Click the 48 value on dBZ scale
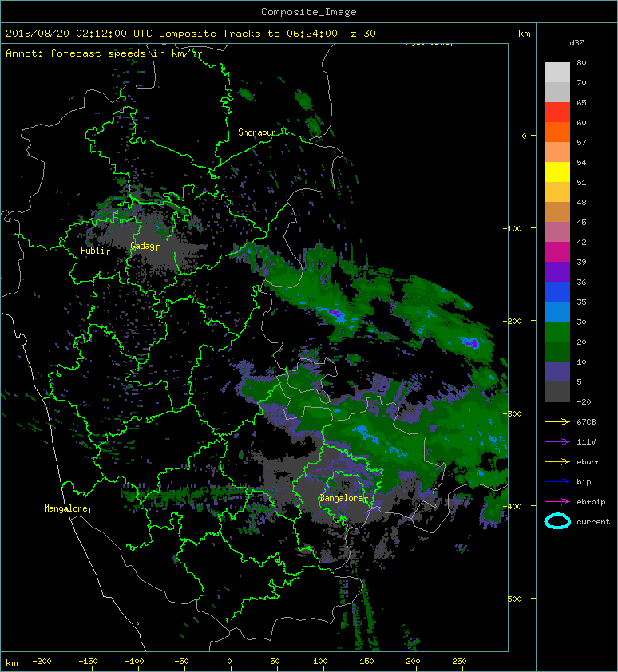This screenshot has width=618, height=672. [x=581, y=202]
